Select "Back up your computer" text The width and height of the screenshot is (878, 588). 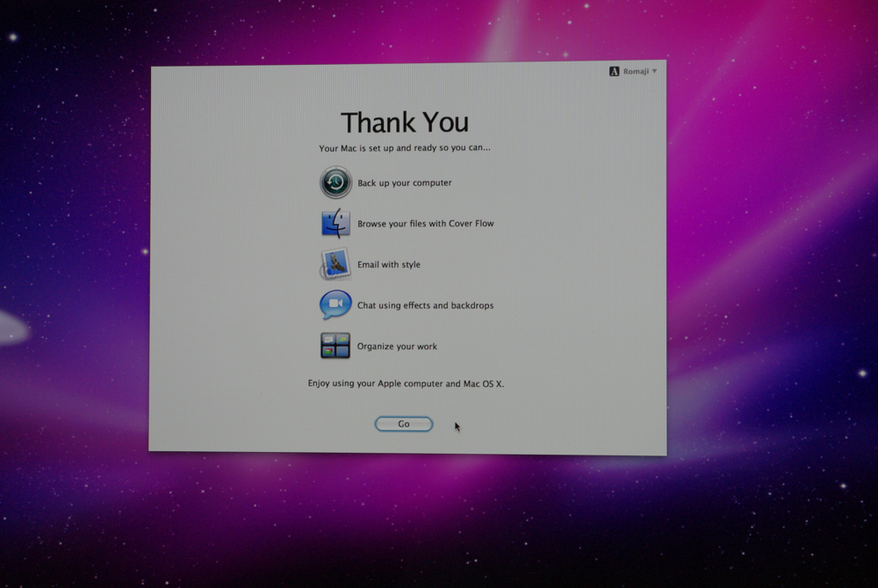[x=404, y=183]
